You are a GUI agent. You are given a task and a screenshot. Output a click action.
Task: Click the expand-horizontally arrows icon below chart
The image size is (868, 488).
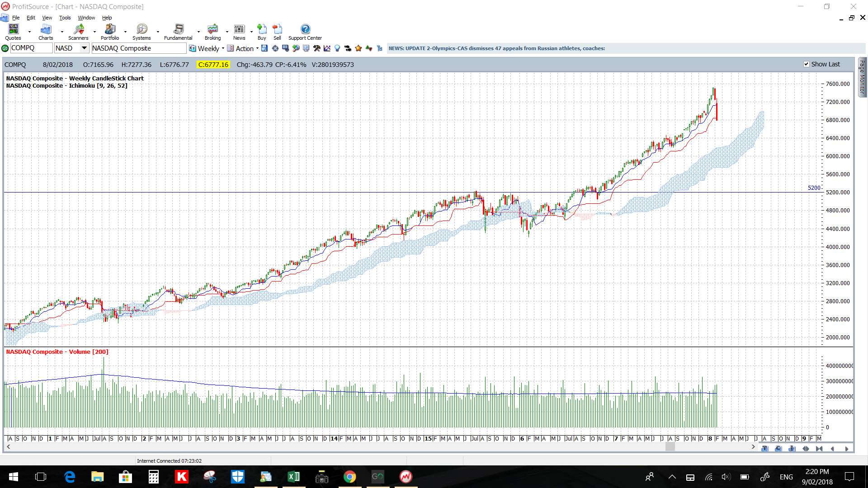pyautogui.click(x=806, y=449)
